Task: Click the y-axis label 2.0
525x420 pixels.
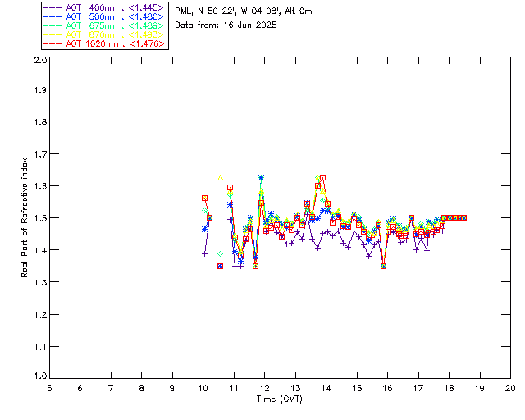Action: pyautogui.click(x=40, y=60)
